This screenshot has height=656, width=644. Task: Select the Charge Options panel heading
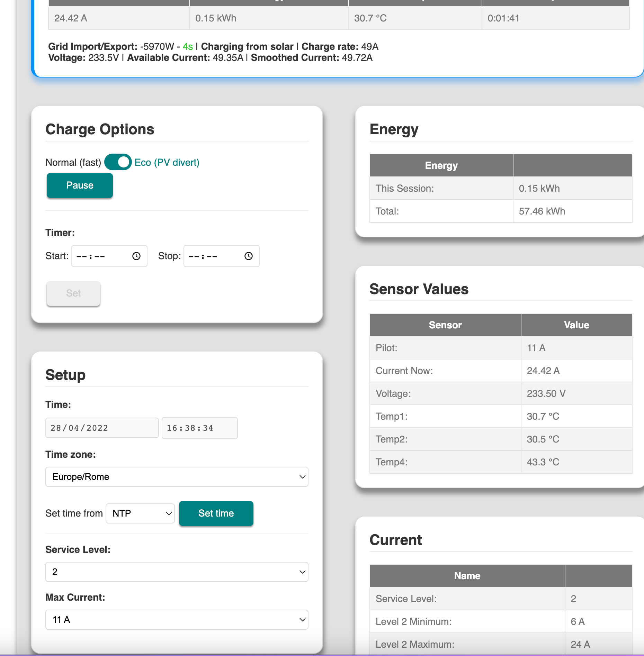[100, 129]
